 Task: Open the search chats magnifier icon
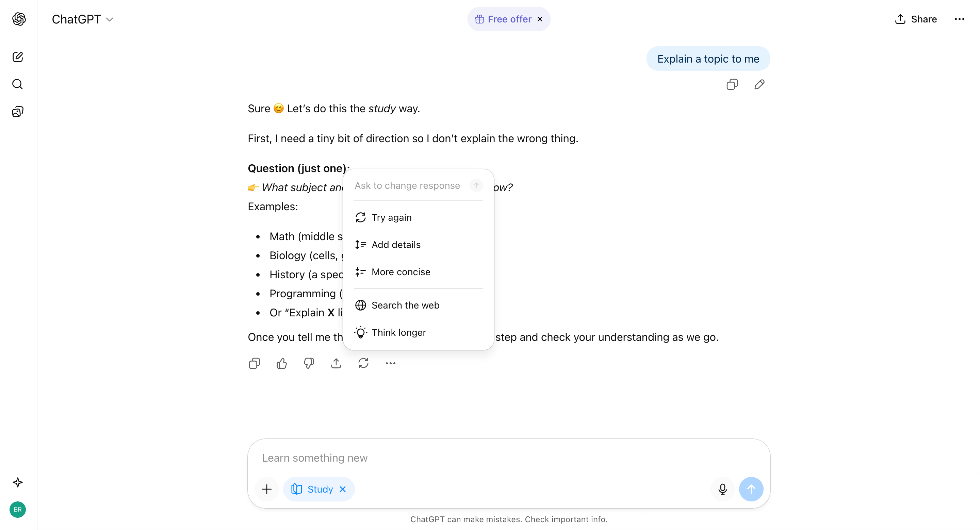[x=18, y=84]
